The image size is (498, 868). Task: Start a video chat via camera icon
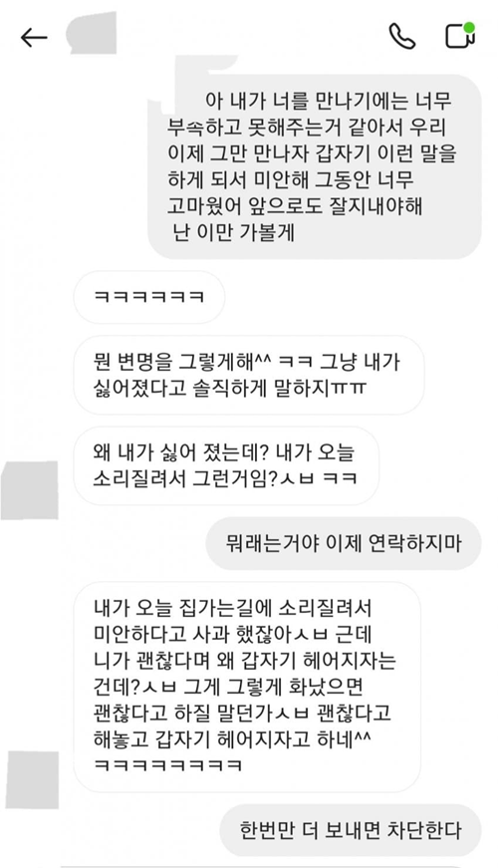point(459,36)
